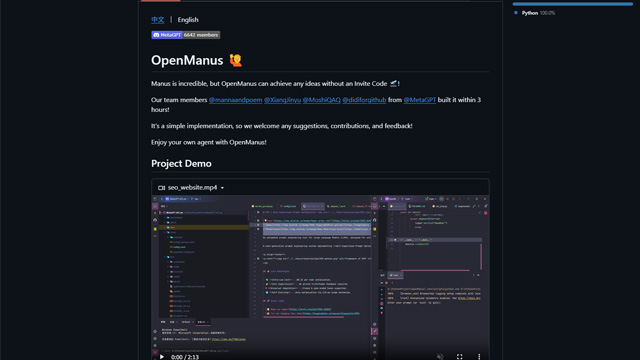Viewport: 640px width, 360px height.
Task: Click the video camera icon beside seo_website.mp4
Action: pyautogui.click(x=162, y=188)
